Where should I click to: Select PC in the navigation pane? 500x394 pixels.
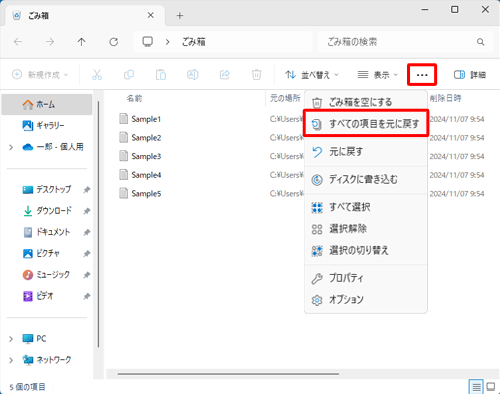pyautogui.click(x=34, y=339)
